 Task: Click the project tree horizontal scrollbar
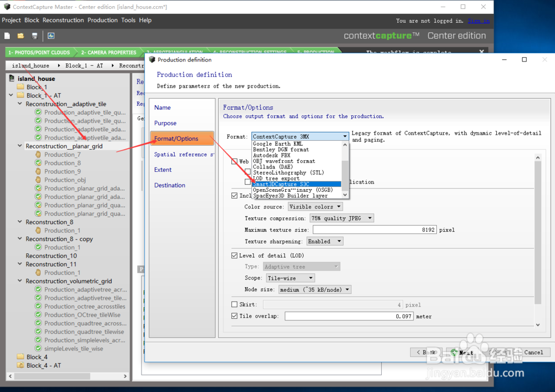click(x=53, y=376)
